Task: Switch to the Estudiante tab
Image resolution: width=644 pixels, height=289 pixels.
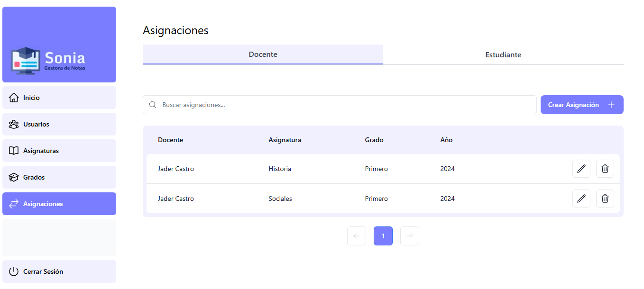Action: point(503,54)
